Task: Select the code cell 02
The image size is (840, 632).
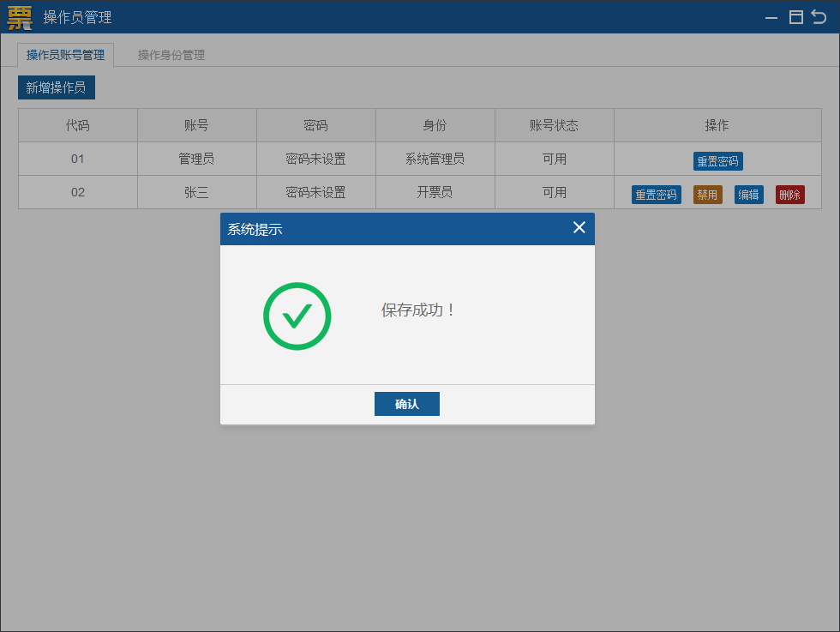Action: 78,192
